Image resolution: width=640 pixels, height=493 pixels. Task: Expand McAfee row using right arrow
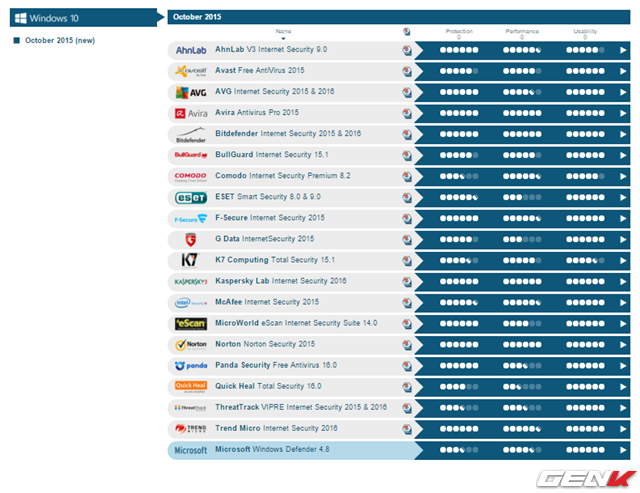(623, 302)
